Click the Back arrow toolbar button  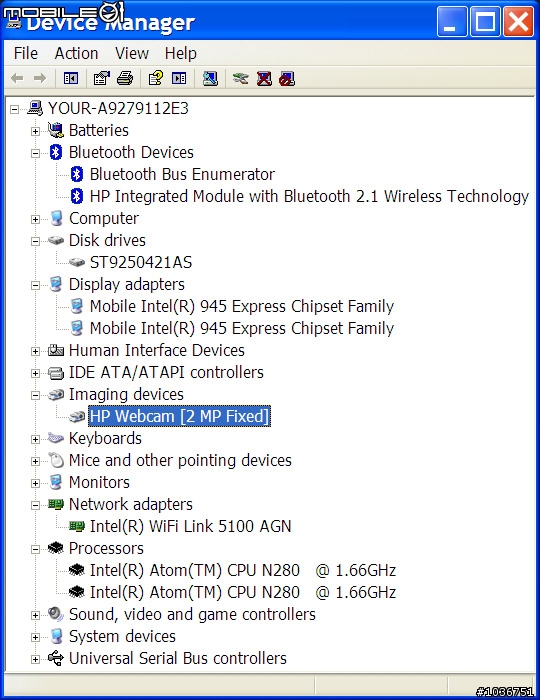pos(17,79)
